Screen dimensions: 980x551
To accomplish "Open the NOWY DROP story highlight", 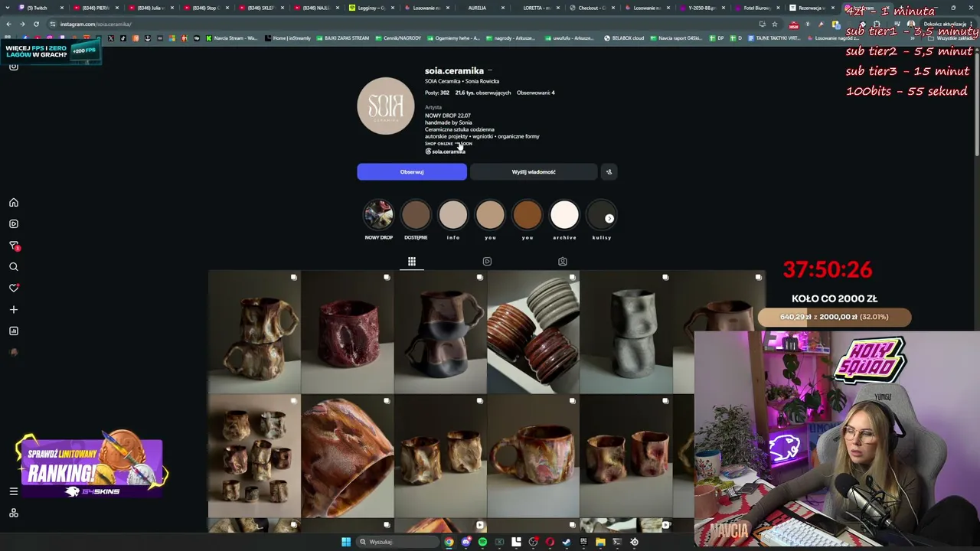I will [x=378, y=215].
